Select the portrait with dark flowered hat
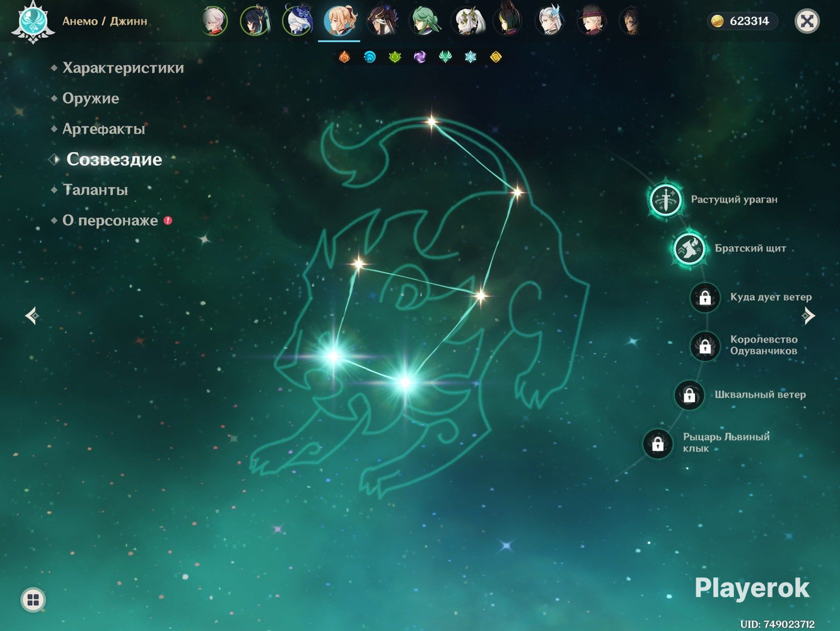The width and height of the screenshot is (840, 631). pyautogui.click(x=382, y=21)
